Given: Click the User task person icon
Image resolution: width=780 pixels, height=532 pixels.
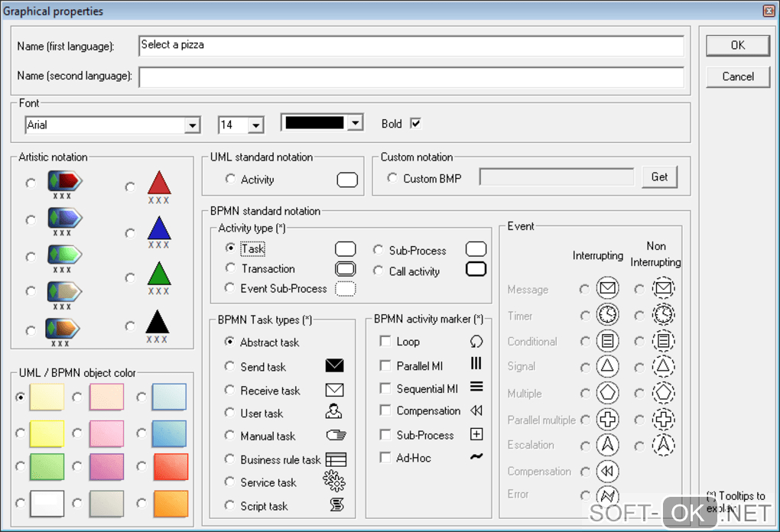Looking at the screenshot, I should (333, 411).
